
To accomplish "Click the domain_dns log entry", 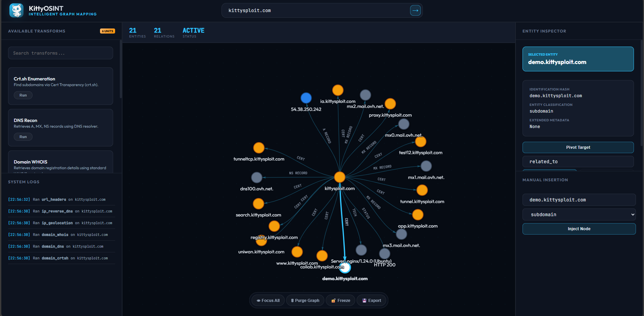I will pyautogui.click(x=61, y=246).
